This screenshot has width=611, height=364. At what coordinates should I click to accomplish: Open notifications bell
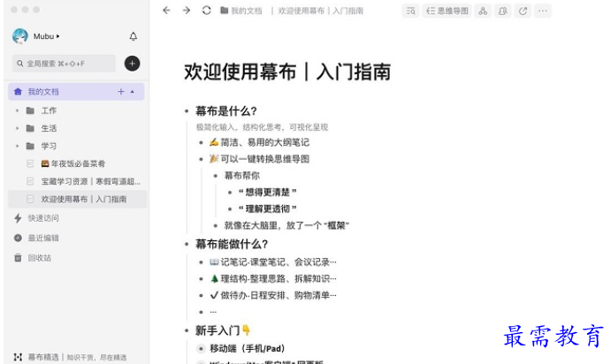(134, 36)
